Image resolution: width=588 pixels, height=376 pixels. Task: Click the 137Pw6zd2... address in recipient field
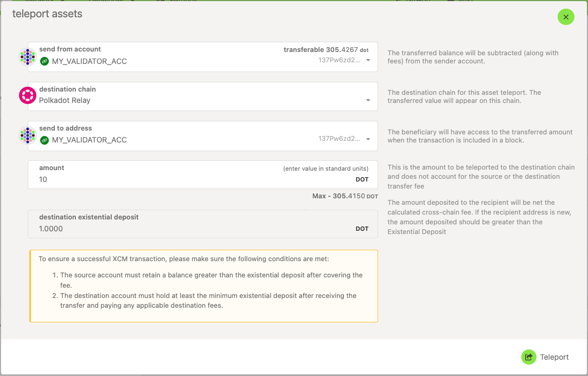(339, 139)
